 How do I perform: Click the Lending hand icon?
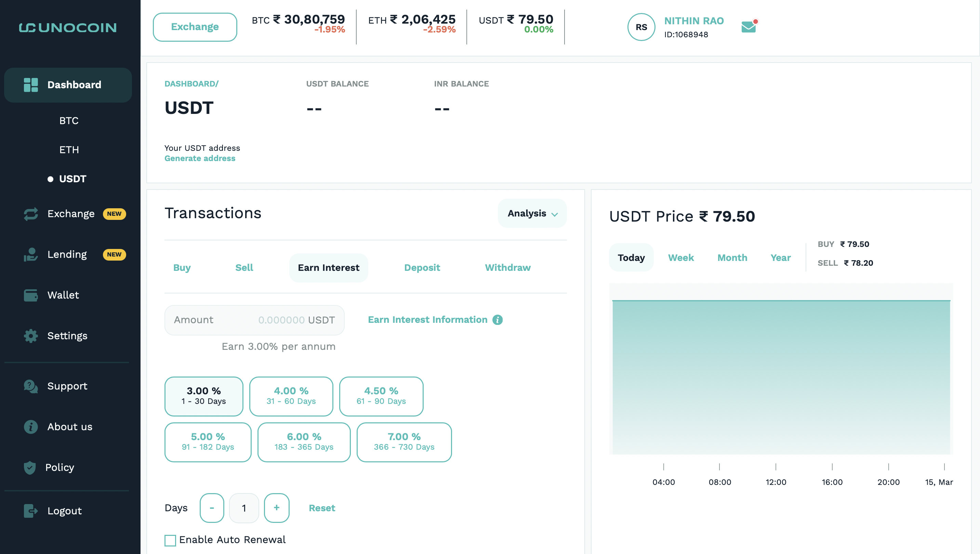[x=31, y=254]
